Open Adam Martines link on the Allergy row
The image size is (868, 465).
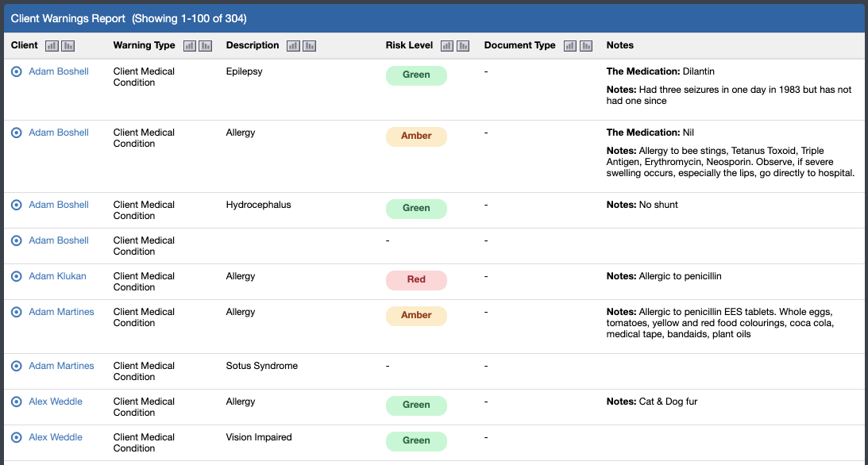61,311
